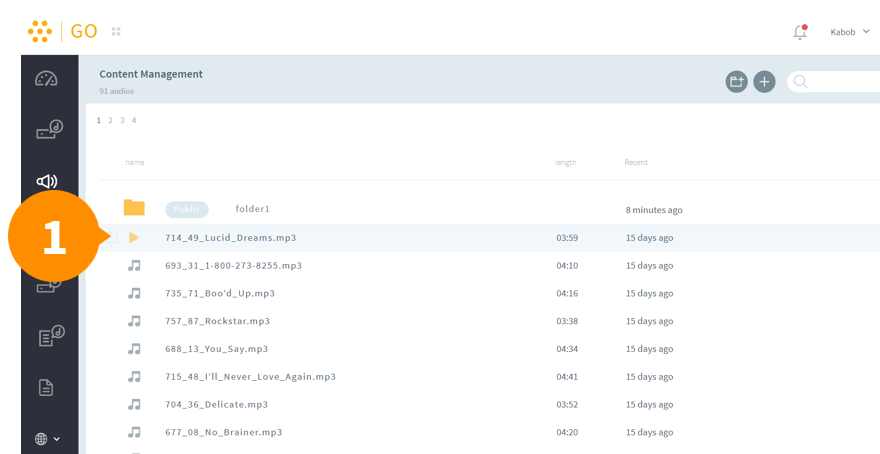Select 715_48_I'll_Never_Love_Again.mp3 file name
The image size is (880, 454).
click(x=250, y=377)
